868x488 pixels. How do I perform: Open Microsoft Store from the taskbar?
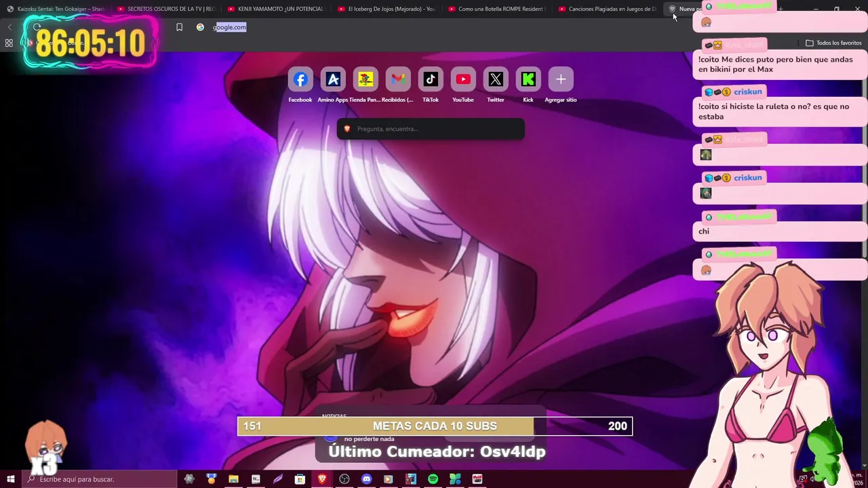tap(300, 479)
